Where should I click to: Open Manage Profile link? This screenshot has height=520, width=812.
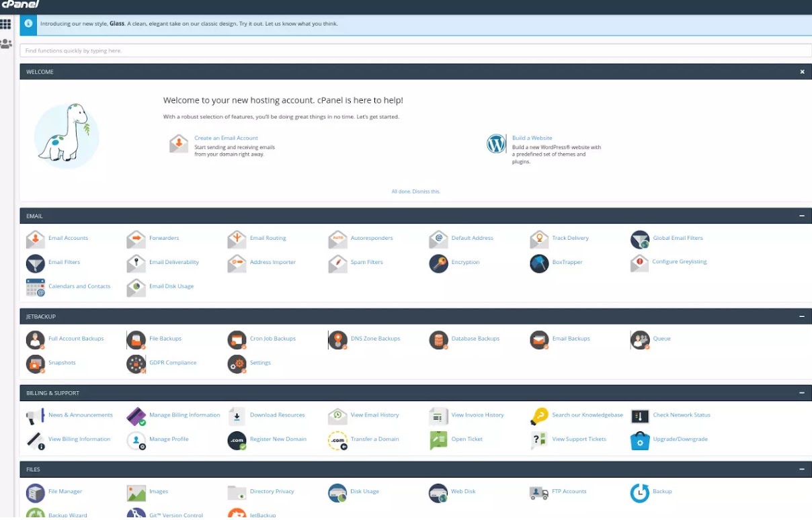coord(169,439)
